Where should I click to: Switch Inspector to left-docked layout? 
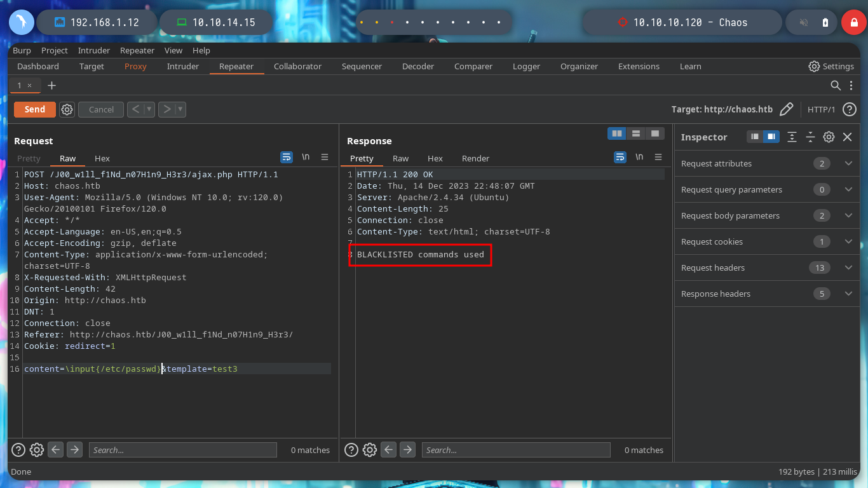[x=754, y=137]
